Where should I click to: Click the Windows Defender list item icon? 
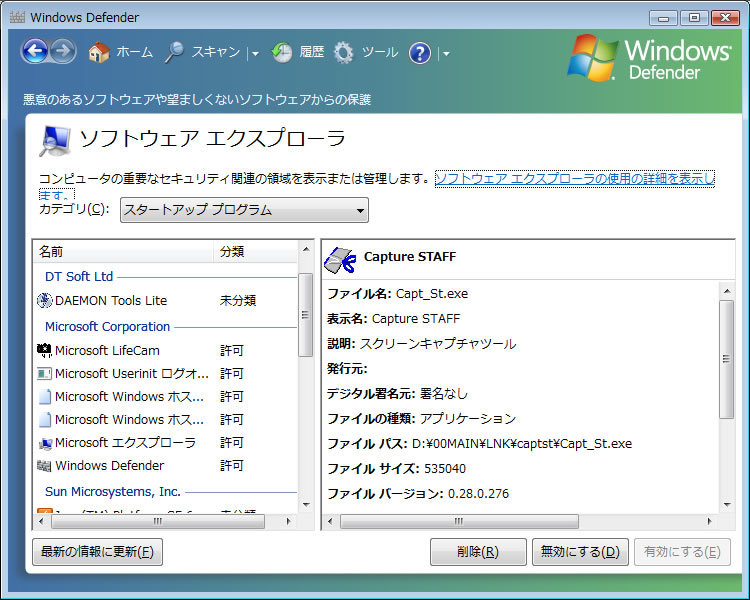pos(44,466)
